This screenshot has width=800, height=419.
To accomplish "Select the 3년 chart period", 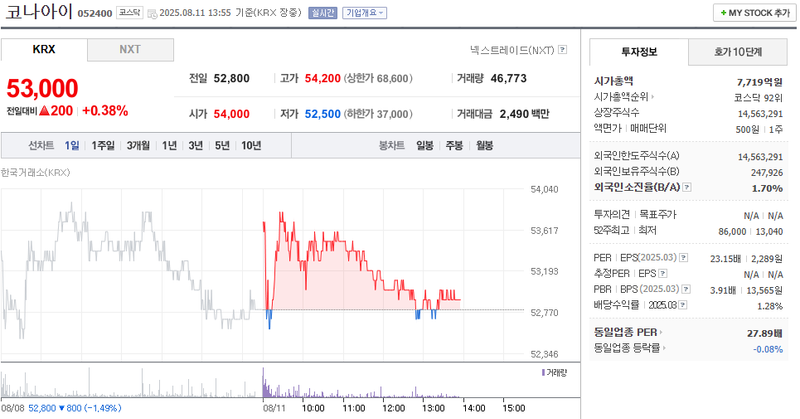I will click(x=195, y=145).
